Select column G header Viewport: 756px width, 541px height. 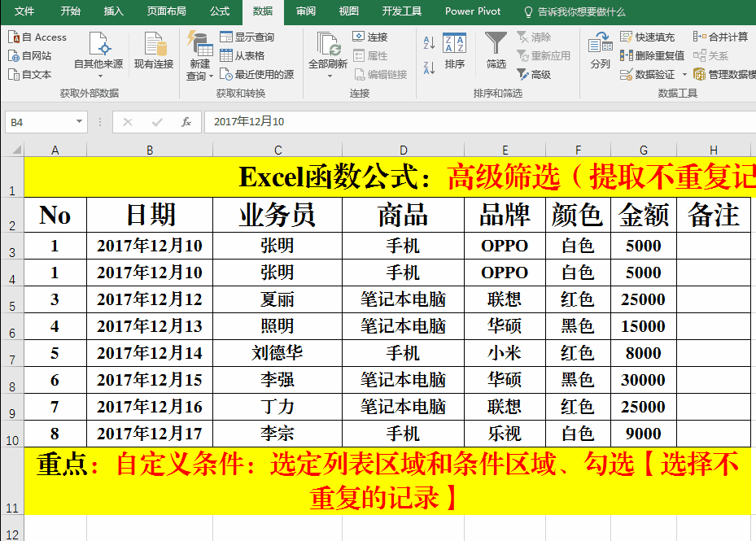[x=644, y=150]
